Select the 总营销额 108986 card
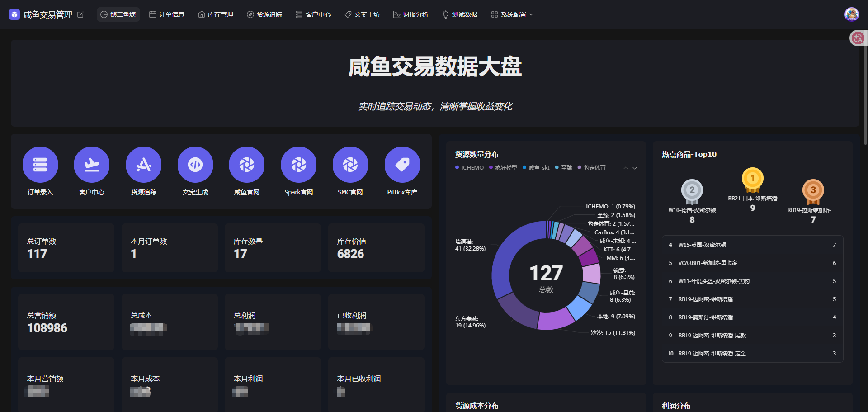 [66, 322]
